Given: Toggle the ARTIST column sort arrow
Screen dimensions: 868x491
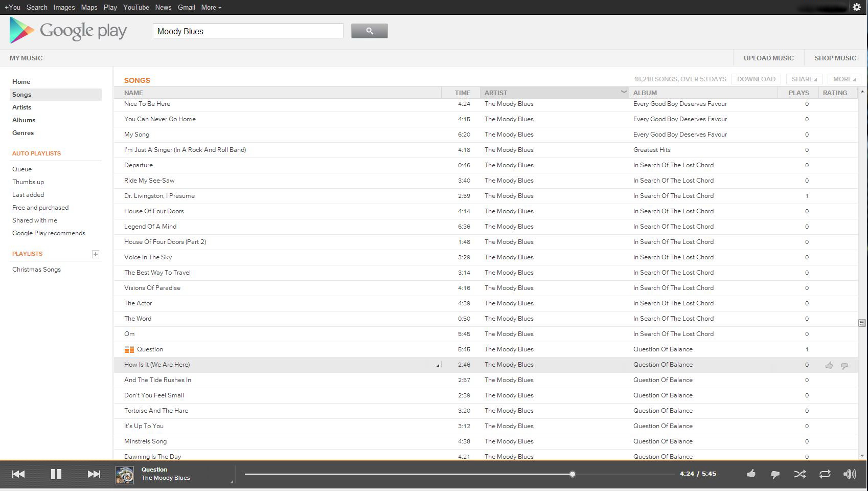Looking at the screenshot, I should coord(624,92).
